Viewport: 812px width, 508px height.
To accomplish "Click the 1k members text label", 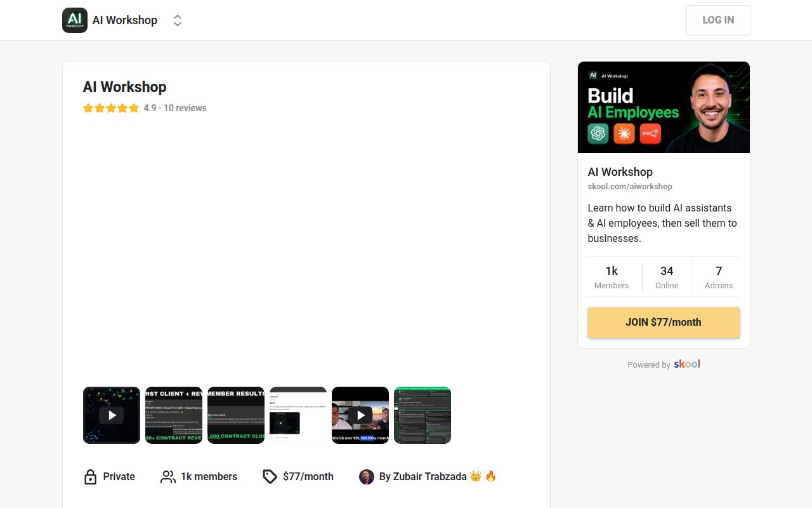I will pyautogui.click(x=209, y=477).
